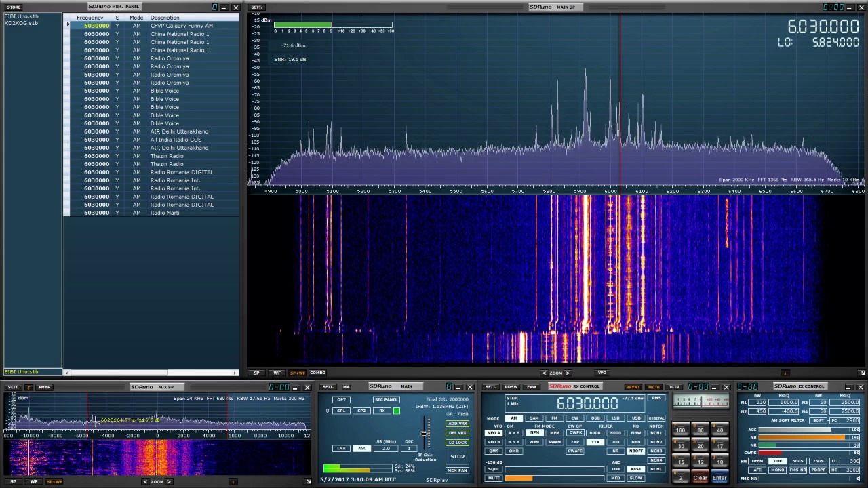This screenshot has height=488, width=868.
Task: Zoom in the main spectrum with the right arrow
Action: 568,373
